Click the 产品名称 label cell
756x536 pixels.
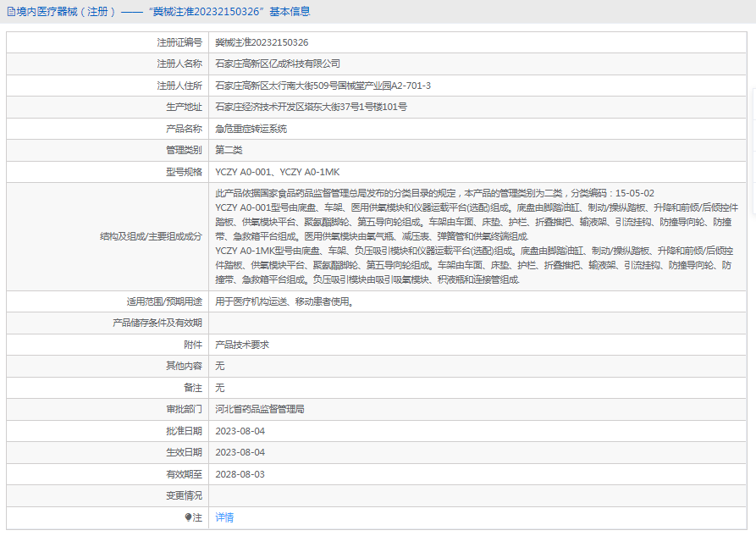(x=108, y=129)
